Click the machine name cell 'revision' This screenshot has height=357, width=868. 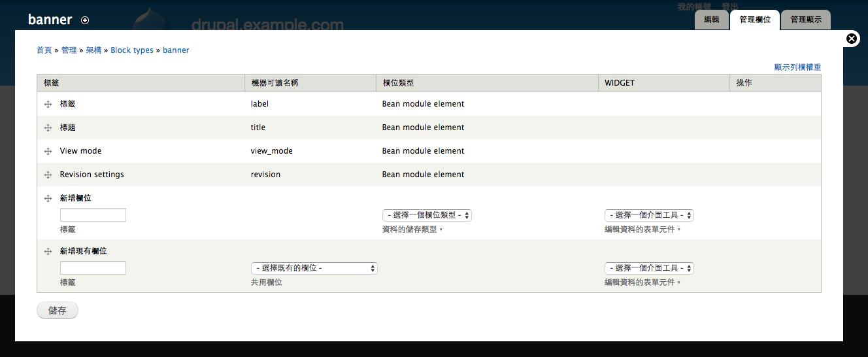[265, 175]
